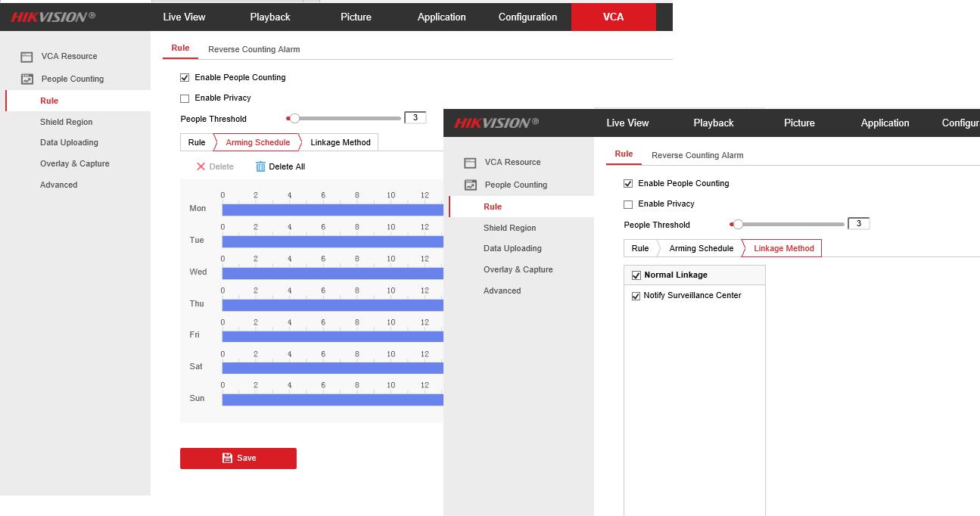Click the red X Delete icon
The height and width of the screenshot is (516, 980).
click(201, 166)
